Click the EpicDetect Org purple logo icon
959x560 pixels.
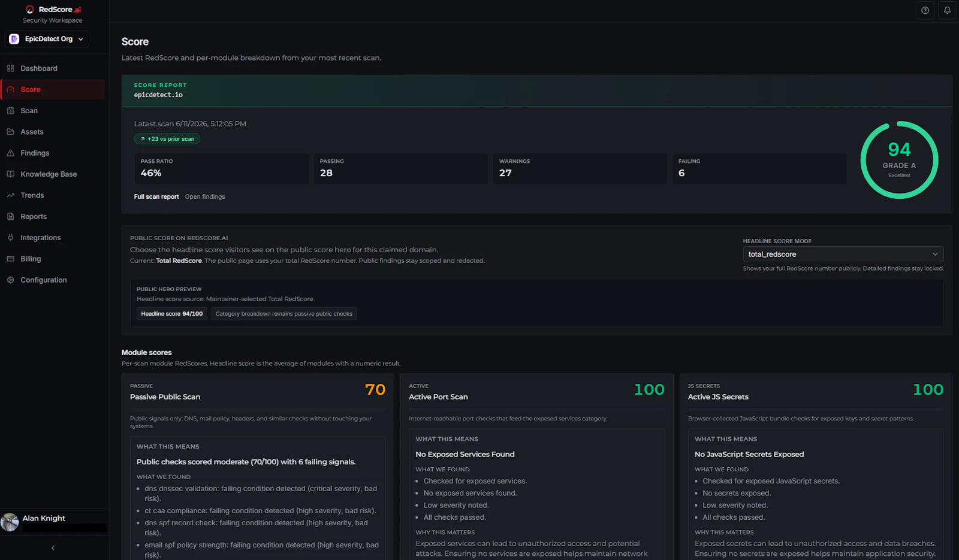coord(14,39)
